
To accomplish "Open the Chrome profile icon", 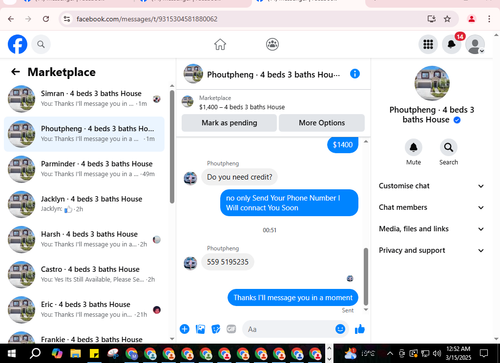I will tap(471, 19).
